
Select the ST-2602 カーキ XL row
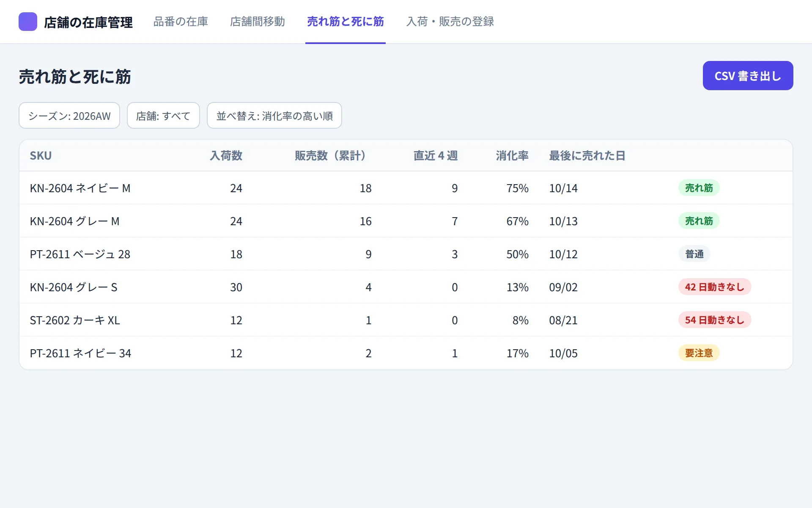tap(406, 320)
